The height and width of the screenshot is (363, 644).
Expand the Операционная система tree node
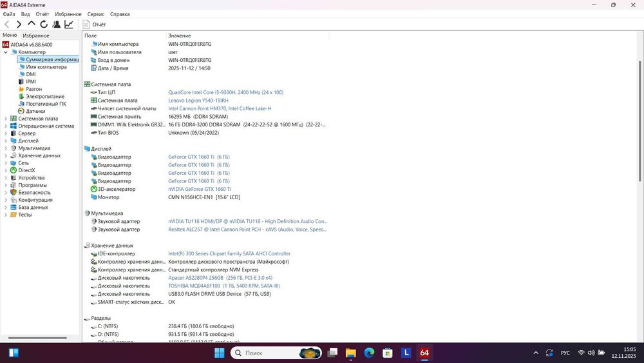tap(6, 126)
